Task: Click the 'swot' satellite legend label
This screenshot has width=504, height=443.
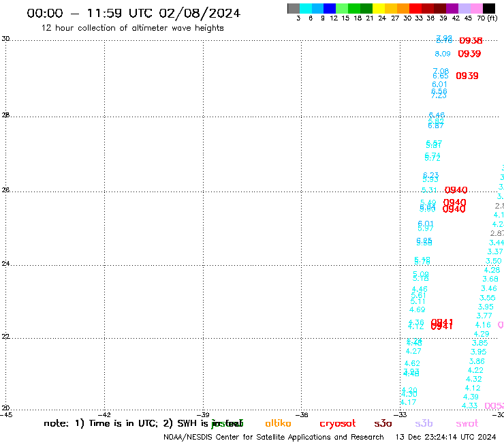Action: (467, 424)
